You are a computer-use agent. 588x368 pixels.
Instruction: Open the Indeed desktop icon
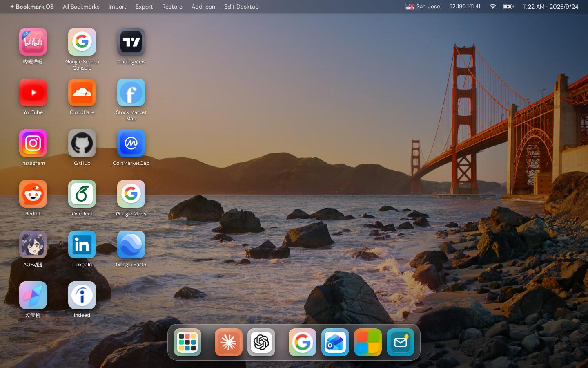pos(82,295)
